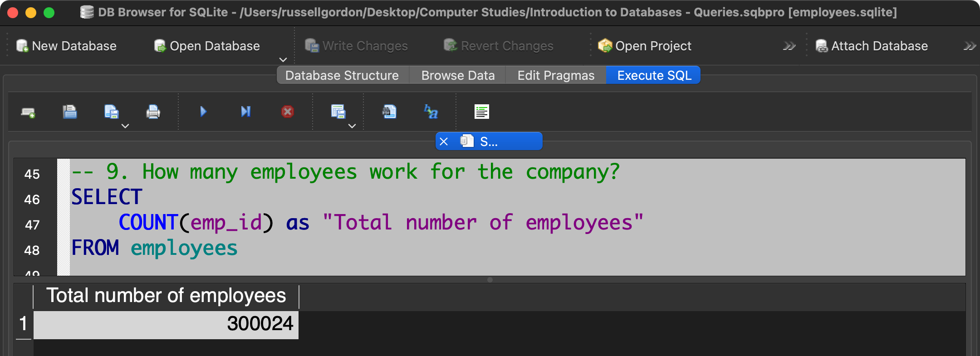Viewport: 980px width, 356px height.
Task: Click the Open SQL file icon
Action: coord(70,112)
